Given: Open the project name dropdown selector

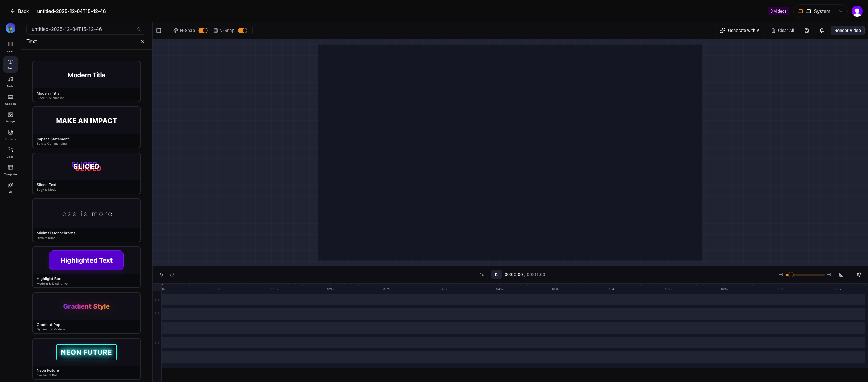Looking at the screenshot, I should tap(86, 29).
